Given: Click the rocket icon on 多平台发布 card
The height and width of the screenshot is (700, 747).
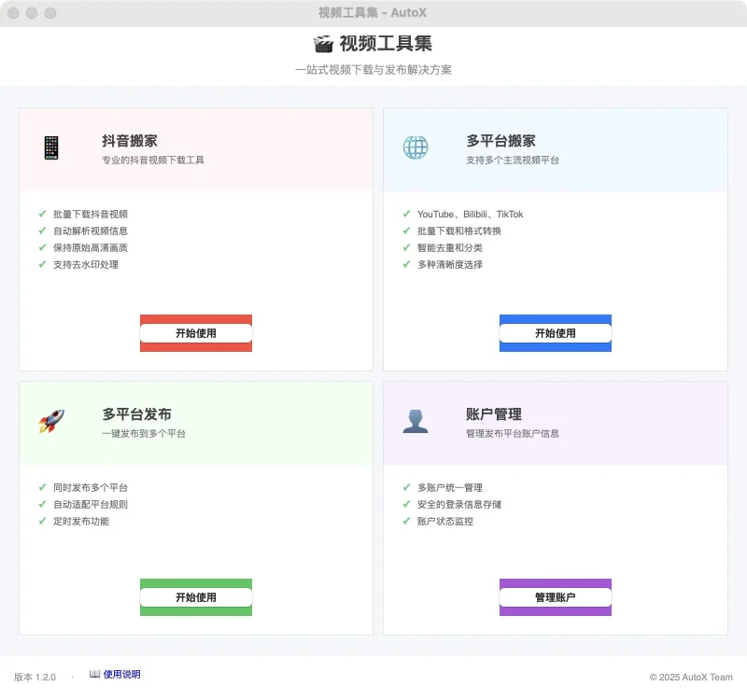Looking at the screenshot, I should tap(51, 421).
